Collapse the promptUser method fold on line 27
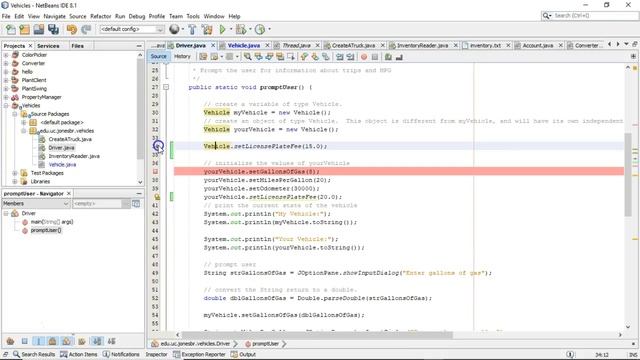The height and width of the screenshot is (360, 640). [166, 87]
